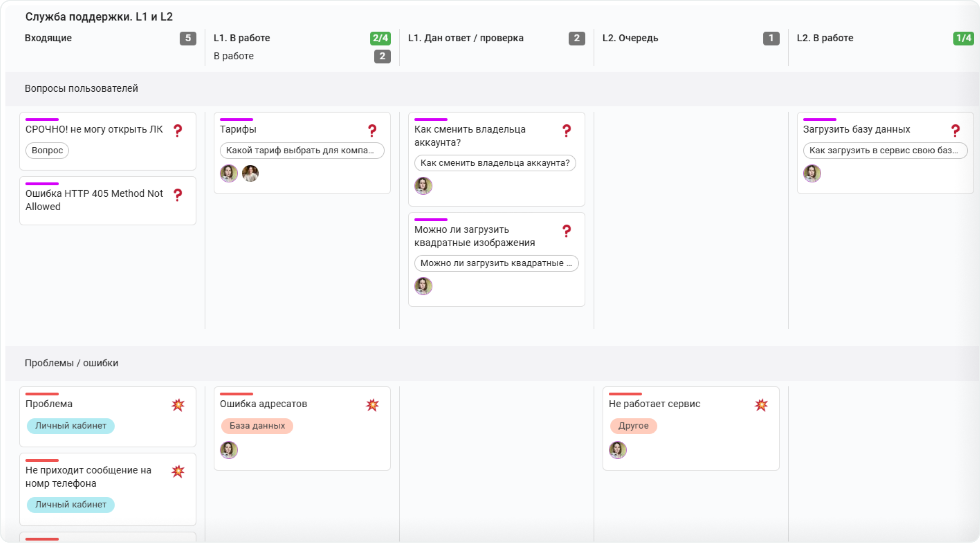This screenshot has width=980, height=543.
Task: Click second assignee avatar on Тарифы card
Action: (x=250, y=173)
